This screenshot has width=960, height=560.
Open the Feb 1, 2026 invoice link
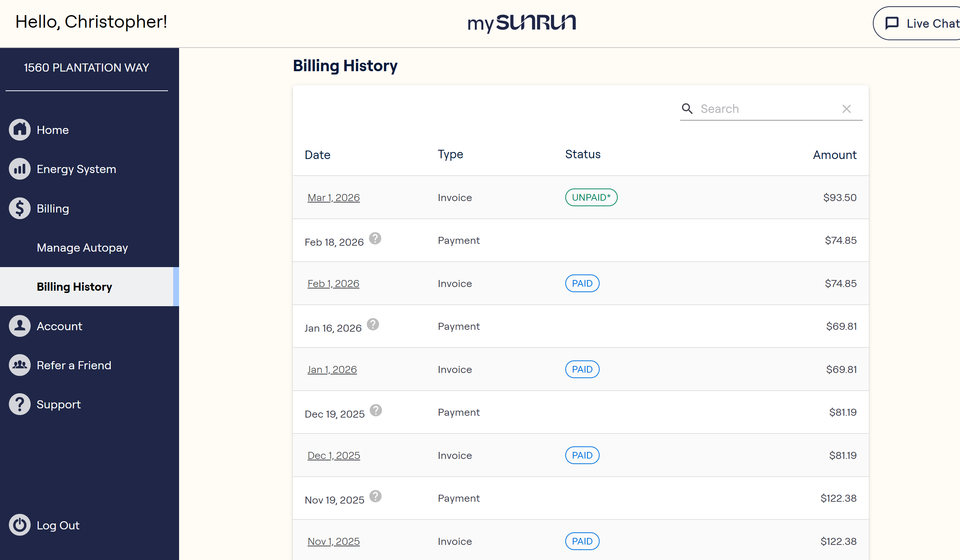pyautogui.click(x=333, y=284)
